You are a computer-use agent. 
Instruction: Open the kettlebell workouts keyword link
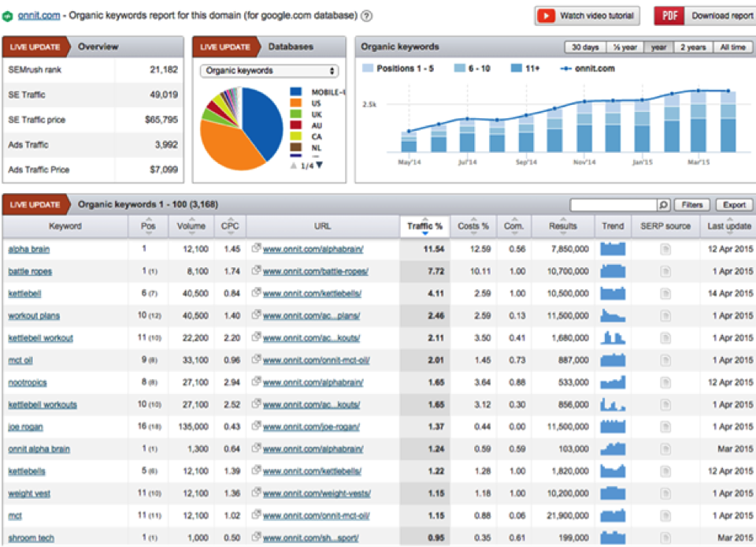43,404
